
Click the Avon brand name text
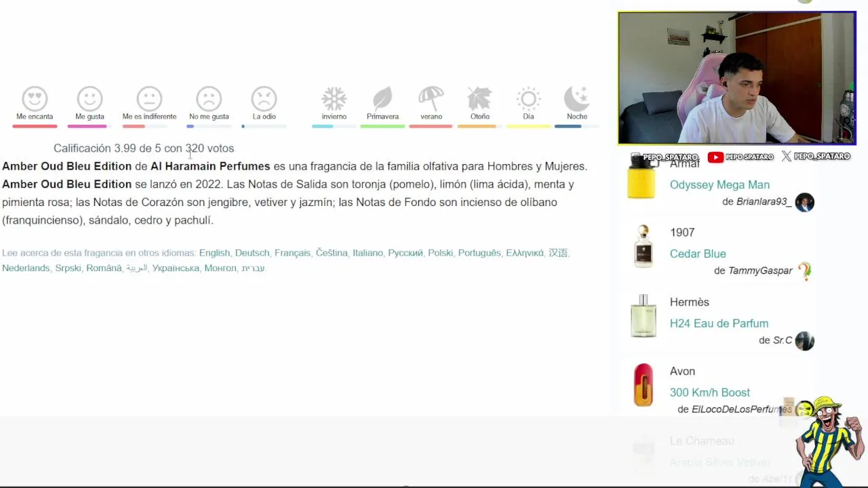[x=682, y=371]
